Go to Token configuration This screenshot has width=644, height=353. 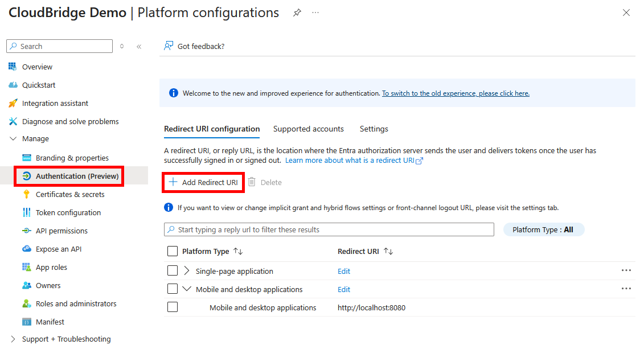click(x=68, y=212)
